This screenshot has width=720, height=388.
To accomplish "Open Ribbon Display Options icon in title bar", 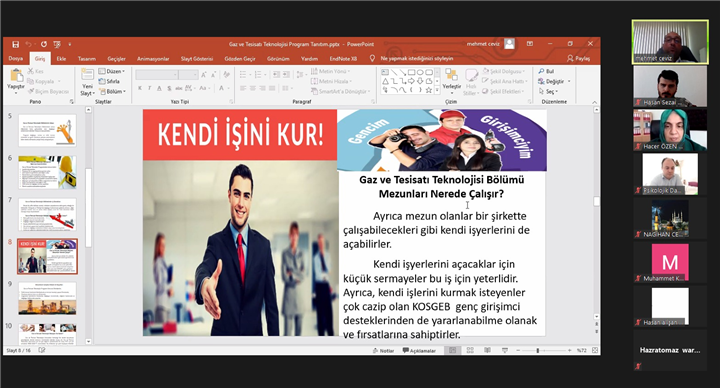I will [530, 44].
